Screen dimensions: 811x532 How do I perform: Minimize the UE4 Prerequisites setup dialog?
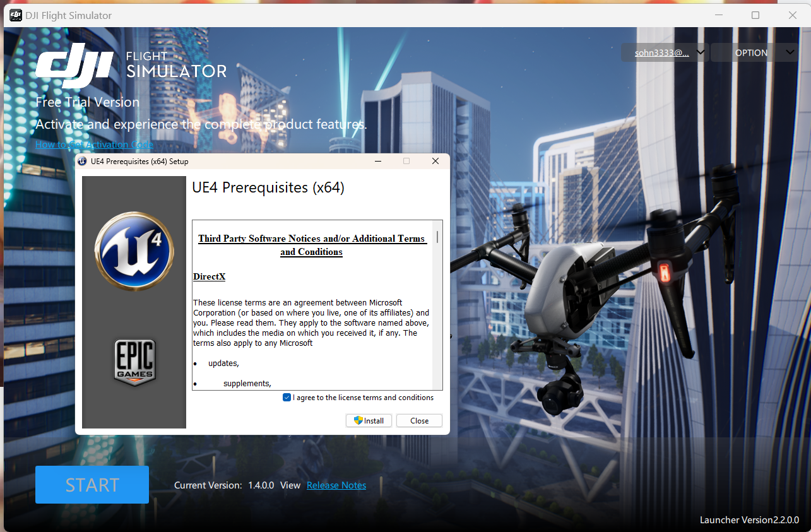point(378,162)
